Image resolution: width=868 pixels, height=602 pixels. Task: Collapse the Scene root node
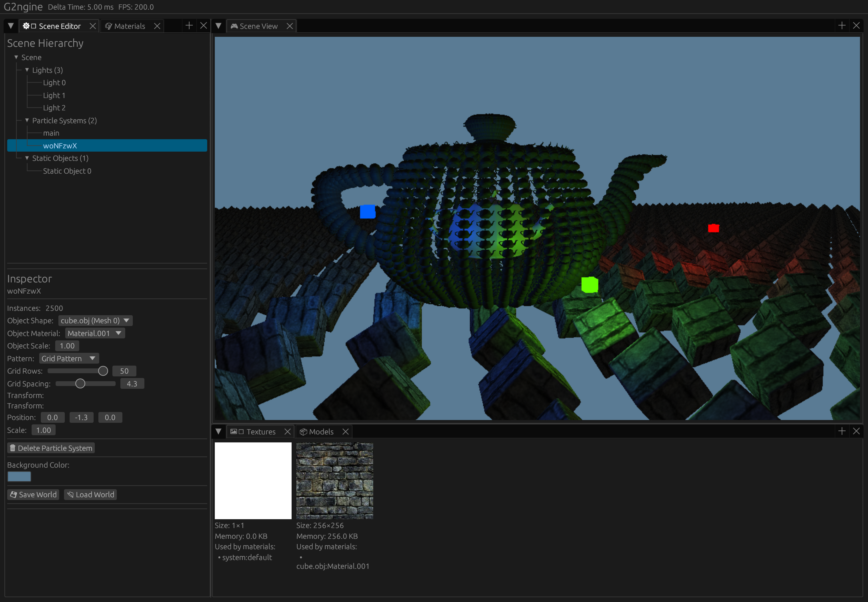point(16,57)
